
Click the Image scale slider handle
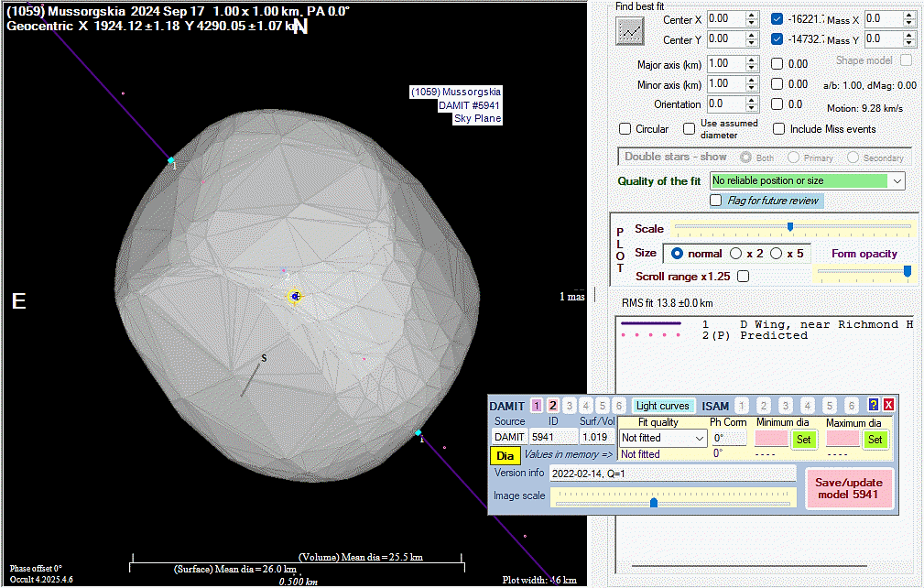pos(653,502)
